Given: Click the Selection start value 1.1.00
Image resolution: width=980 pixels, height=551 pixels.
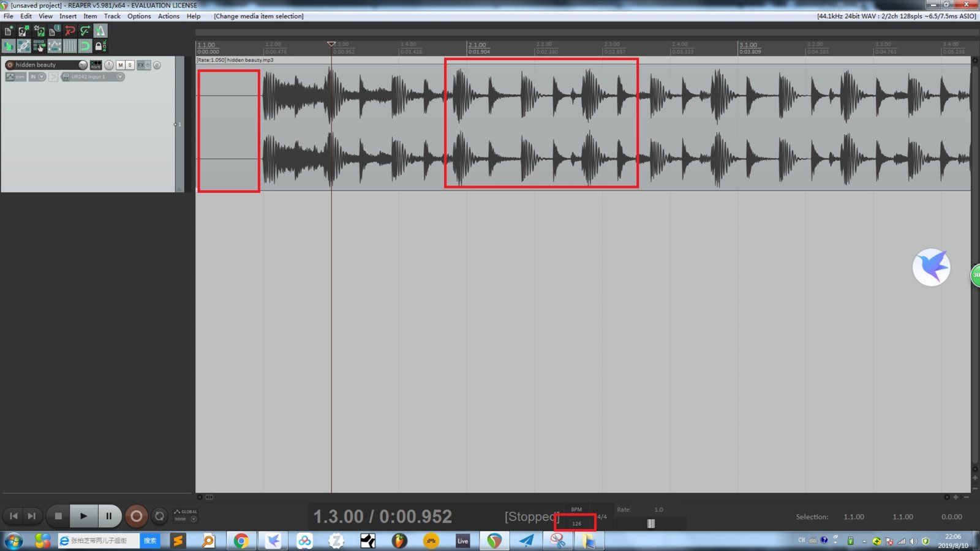Looking at the screenshot, I should [854, 517].
